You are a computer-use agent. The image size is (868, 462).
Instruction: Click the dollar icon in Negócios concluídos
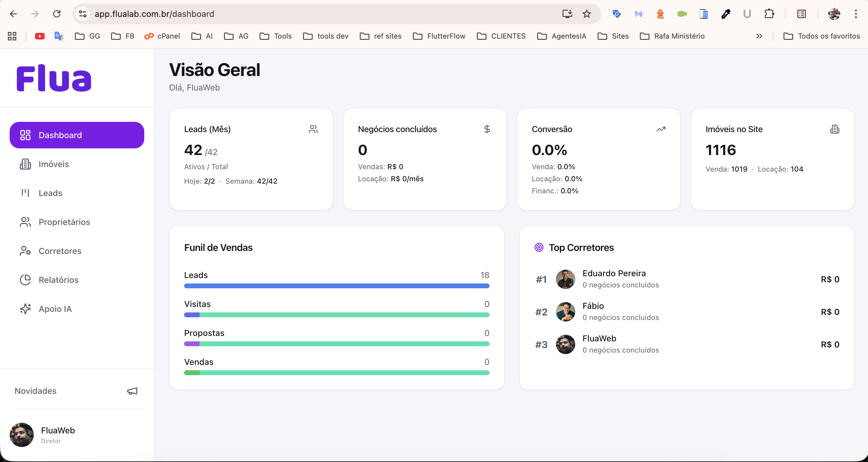(487, 129)
